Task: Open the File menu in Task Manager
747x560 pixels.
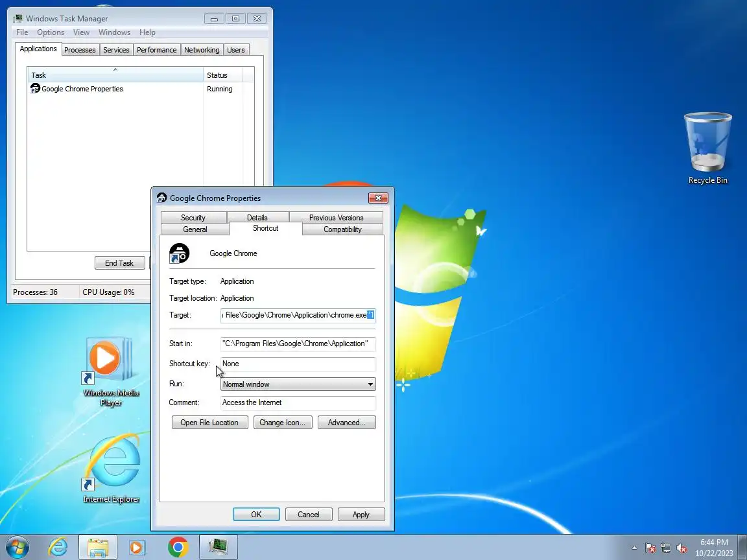Action: (x=22, y=32)
